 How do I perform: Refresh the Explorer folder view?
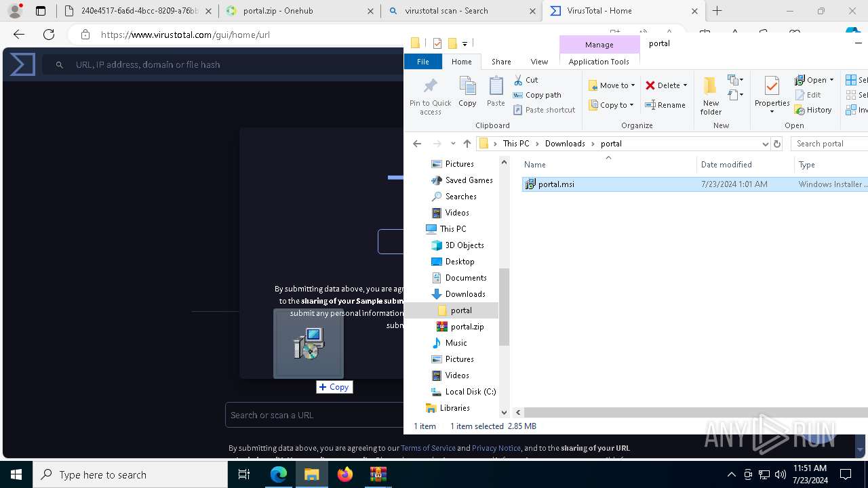(777, 144)
